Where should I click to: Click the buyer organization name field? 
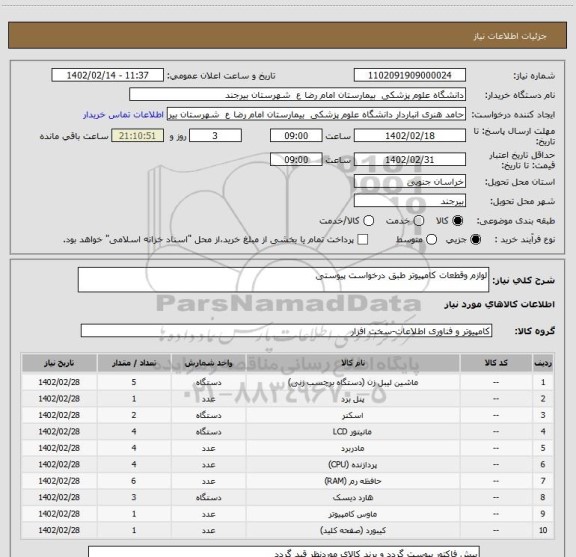click(x=298, y=95)
